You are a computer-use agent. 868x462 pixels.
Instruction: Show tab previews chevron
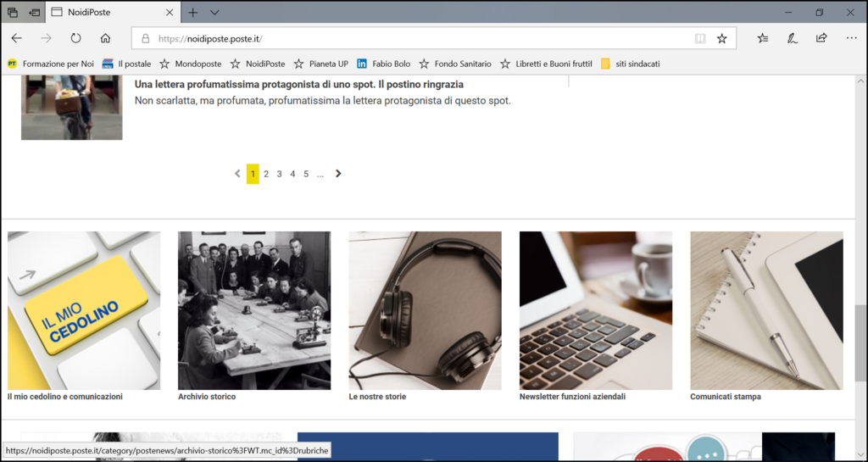[214, 12]
